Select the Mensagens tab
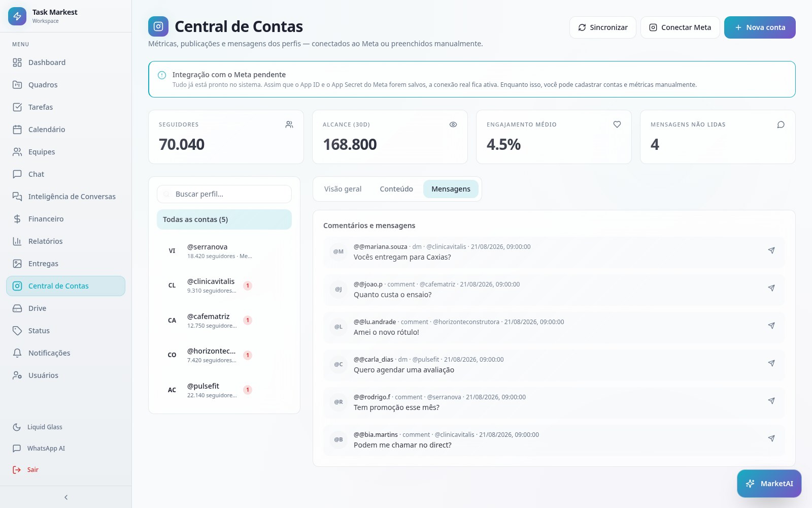This screenshot has height=508, width=812. [451, 189]
